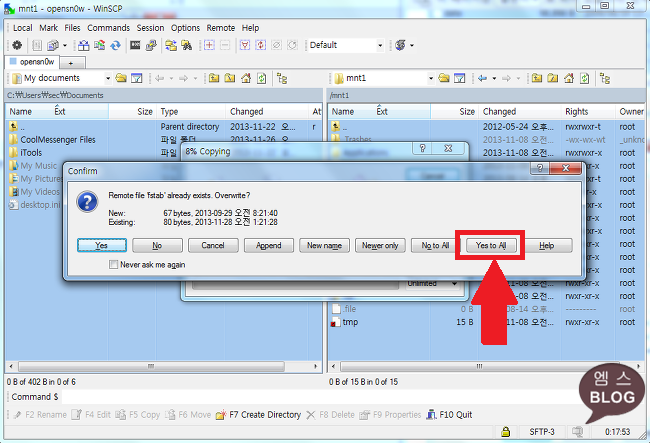Open the Default transfer settings dropdown
The height and width of the screenshot is (443, 650).
click(x=380, y=45)
